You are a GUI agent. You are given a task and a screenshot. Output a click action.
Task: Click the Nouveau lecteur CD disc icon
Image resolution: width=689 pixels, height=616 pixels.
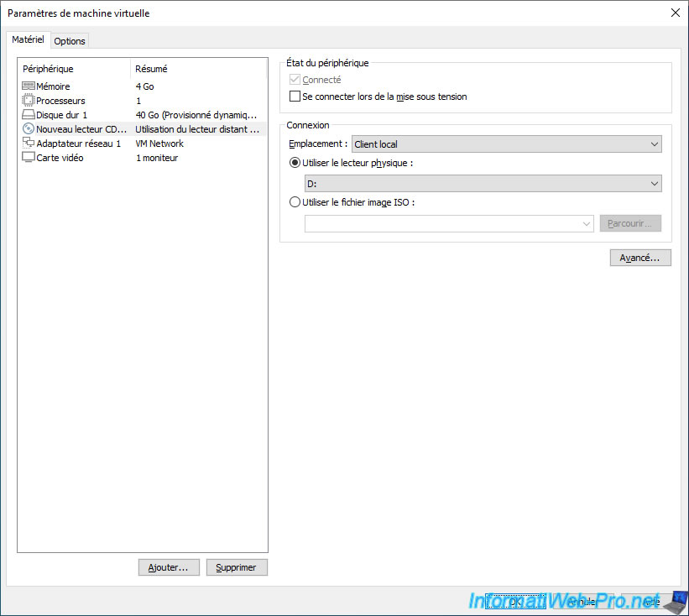(28, 129)
